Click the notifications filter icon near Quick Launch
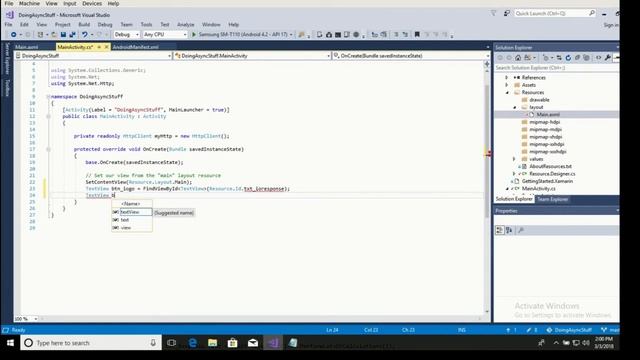This screenshot has width=640, height=360. click(493, 13)
